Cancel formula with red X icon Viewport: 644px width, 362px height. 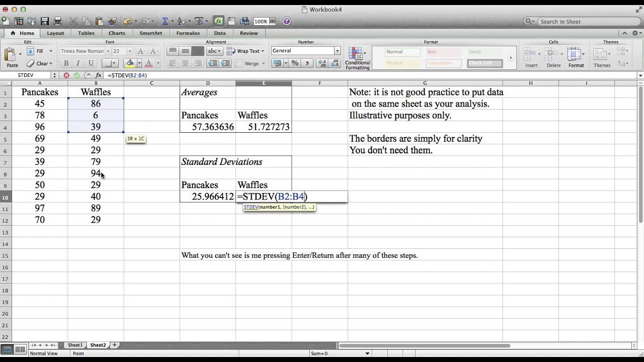pos(66,75)
